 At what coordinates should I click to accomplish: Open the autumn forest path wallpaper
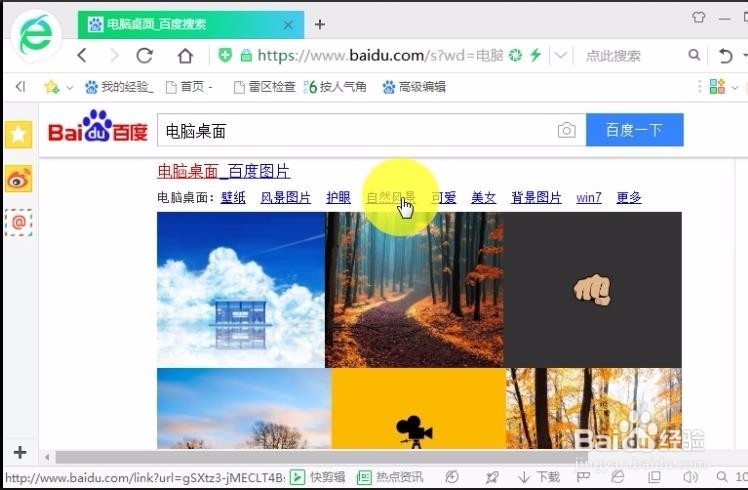(x=414, y=290)
